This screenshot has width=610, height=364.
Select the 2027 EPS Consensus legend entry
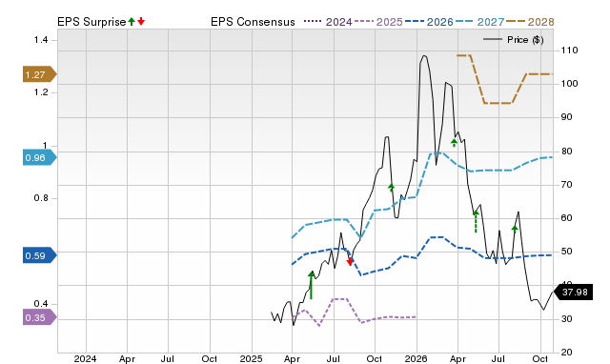479,22
